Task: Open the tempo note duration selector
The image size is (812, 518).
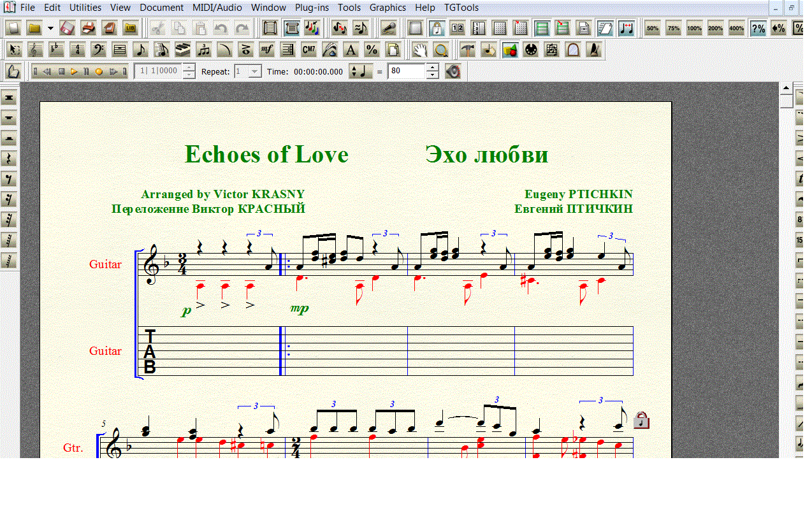Action: pyautogui.click(x=361, y=71)
